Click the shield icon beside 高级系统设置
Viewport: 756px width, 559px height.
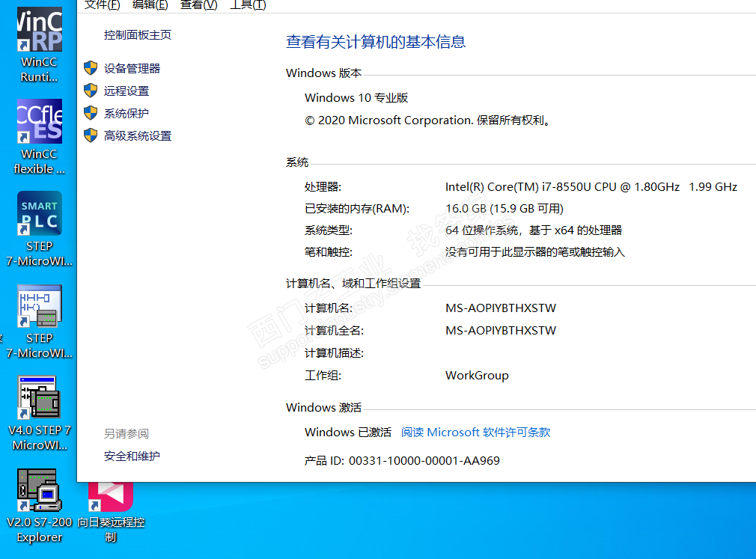[x=91, y=135]
